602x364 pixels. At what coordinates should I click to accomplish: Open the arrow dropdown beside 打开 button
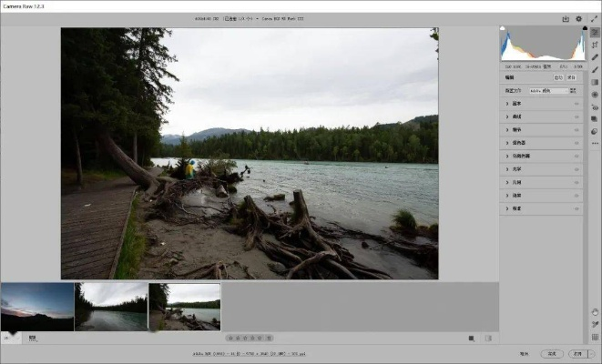coord(591,354)
